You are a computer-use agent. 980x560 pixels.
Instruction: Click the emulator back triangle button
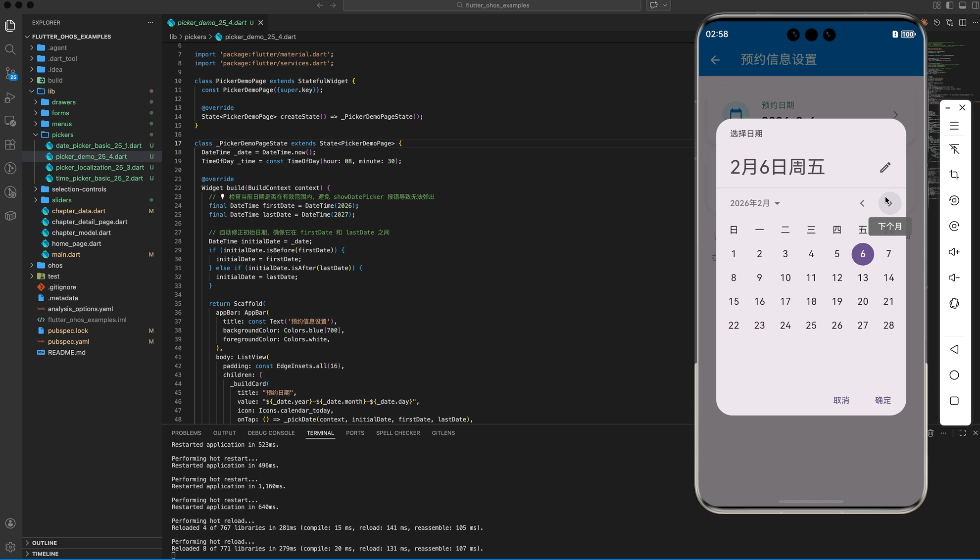(954, 349)
